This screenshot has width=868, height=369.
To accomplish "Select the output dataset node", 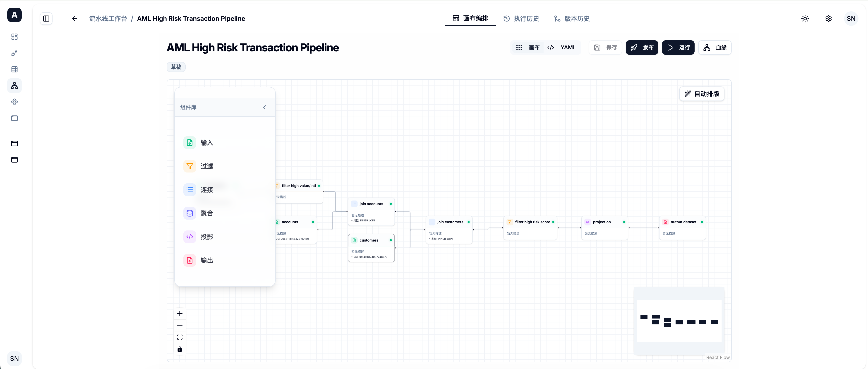I will click(682, 228).
